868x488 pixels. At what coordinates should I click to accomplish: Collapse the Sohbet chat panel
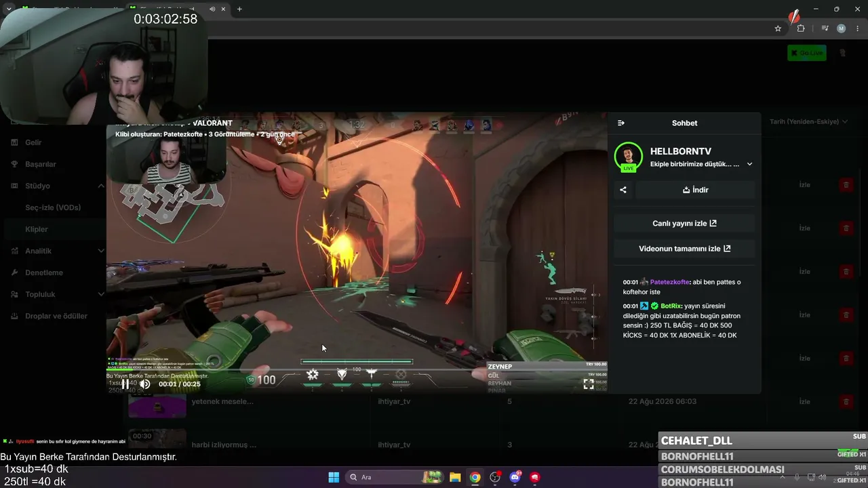click(621, 123)
